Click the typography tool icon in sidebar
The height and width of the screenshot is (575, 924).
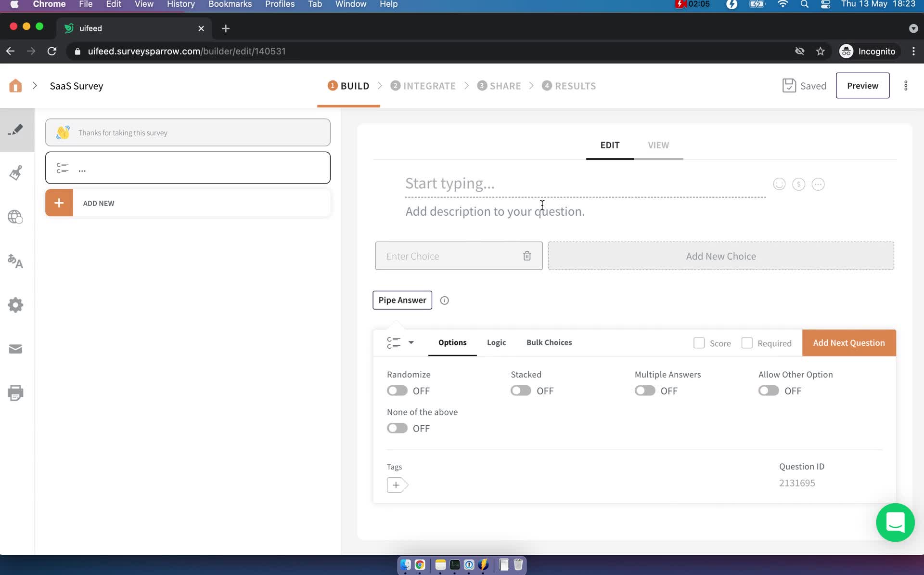15,261
